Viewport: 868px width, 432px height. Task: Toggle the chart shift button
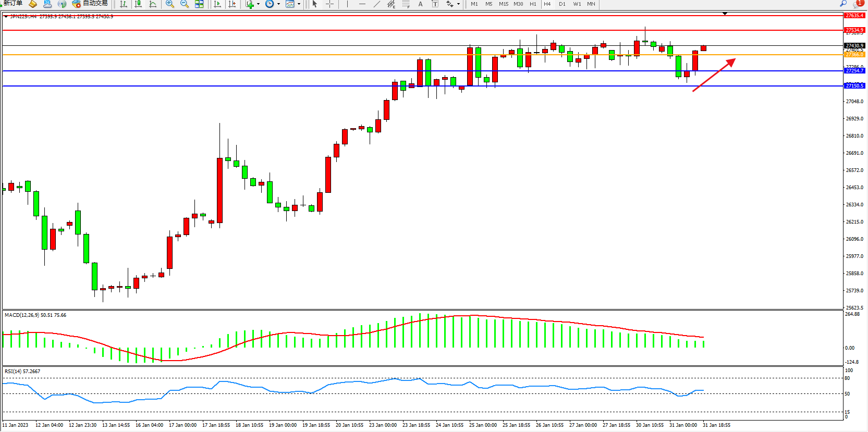232,4
